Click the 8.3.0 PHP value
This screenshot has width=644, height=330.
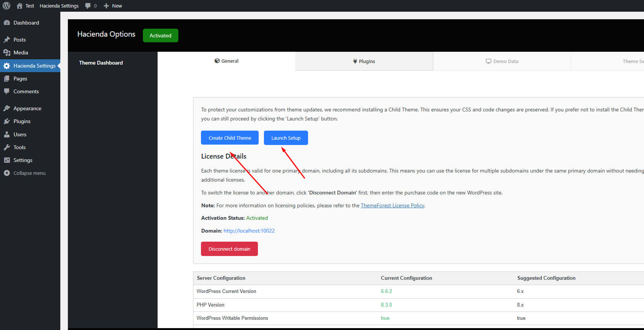386,305
